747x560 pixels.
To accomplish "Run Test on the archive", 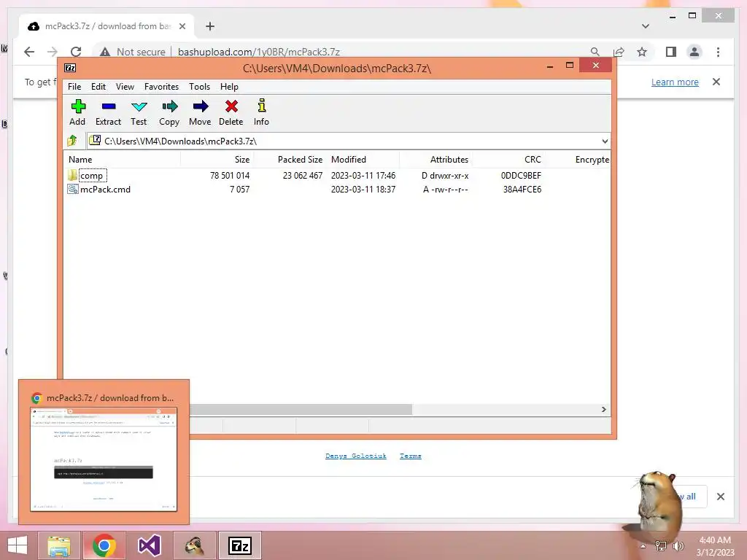I will [139, 112].
